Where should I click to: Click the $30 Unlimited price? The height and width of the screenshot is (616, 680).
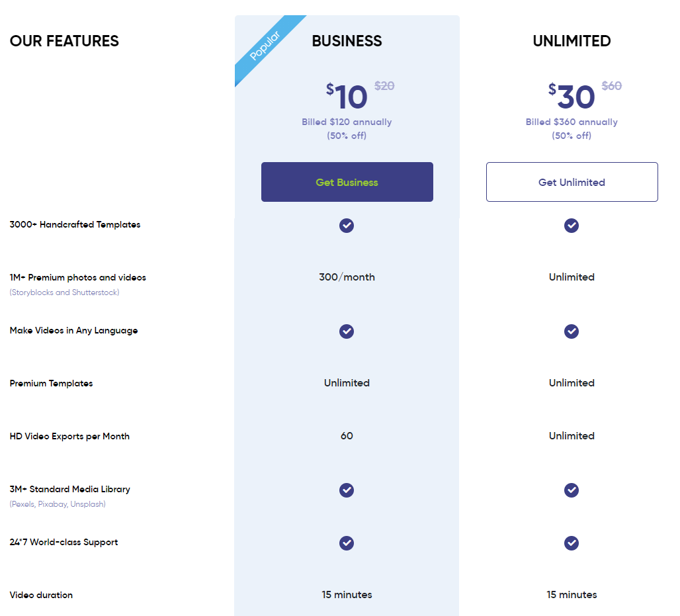[571, 96]
